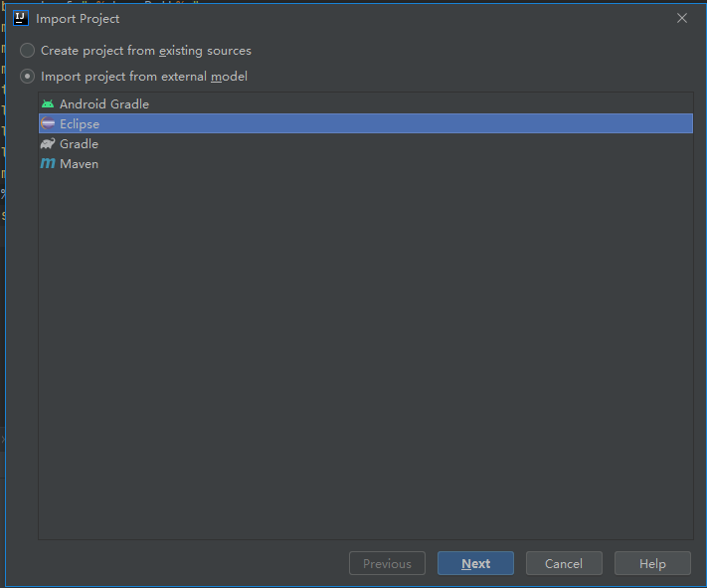
Task: Close the Import Project dialog window
Action: [682, 18]
